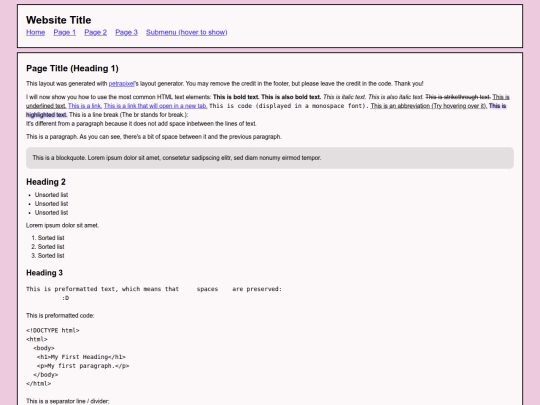Open link that opens in new tab
Viewport: 540px width, 405px height.
click(155, 106)
